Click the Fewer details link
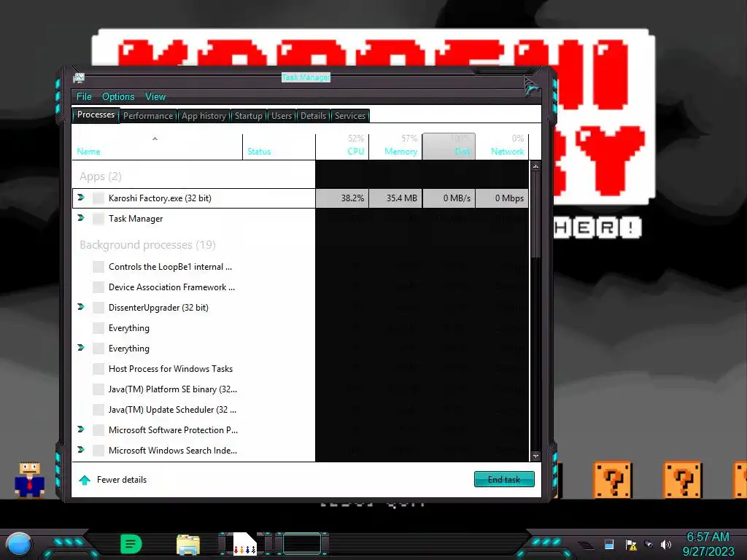The height and width of the screenshot is (560, 747). coord(122,480)
